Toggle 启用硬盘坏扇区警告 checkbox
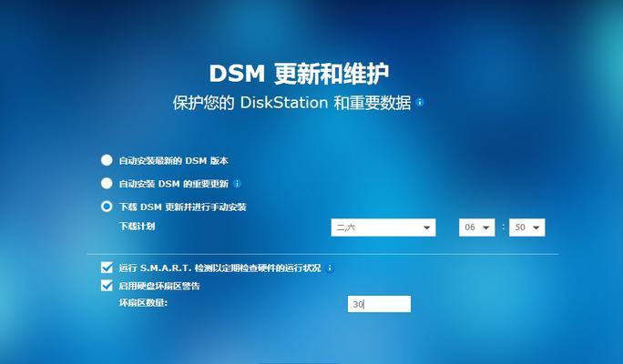Image resolution: width=623 pixels, height=364 pixels. (x=107, y=286)
